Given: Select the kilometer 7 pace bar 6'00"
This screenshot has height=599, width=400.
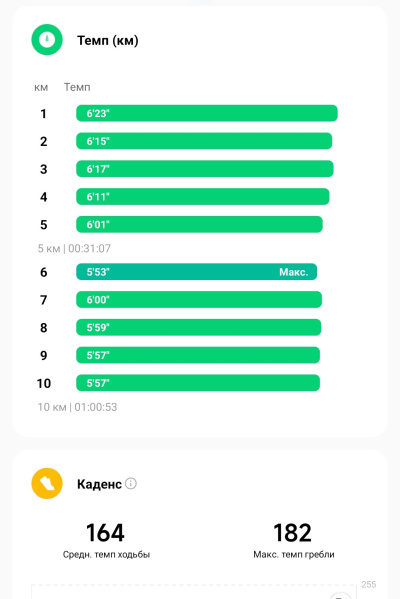Looking at the screenshot, I should coord(199,300).
